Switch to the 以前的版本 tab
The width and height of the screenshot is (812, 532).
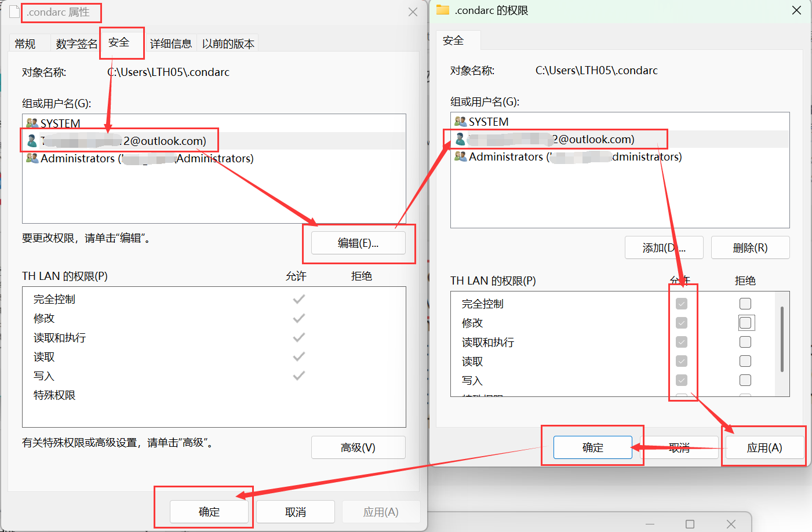pyautogui.click(x=227, y=42)
